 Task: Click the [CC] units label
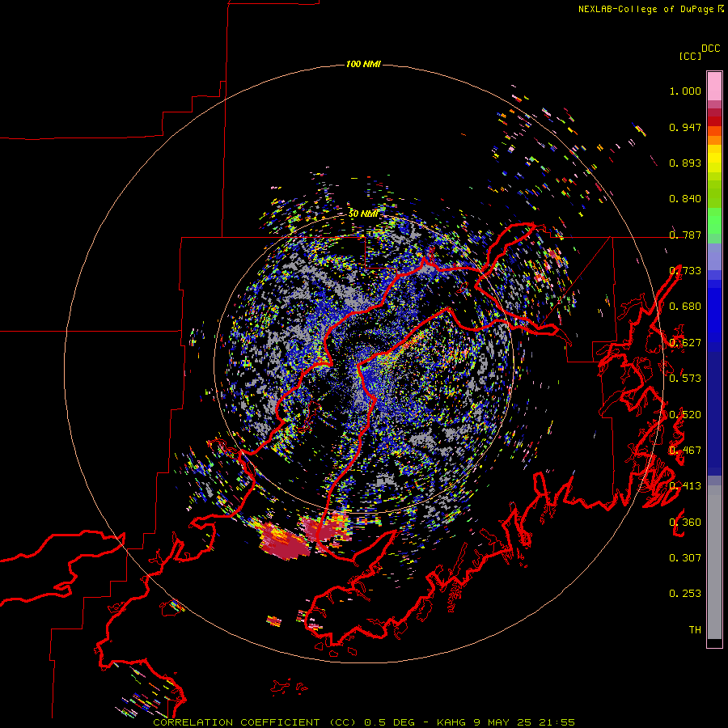pyautogui.click(x=690, y=57)
